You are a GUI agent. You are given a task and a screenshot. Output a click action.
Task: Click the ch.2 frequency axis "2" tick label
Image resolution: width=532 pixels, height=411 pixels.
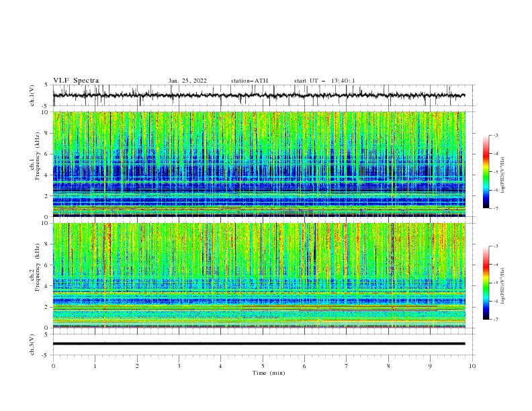click(x=47, y=306)
